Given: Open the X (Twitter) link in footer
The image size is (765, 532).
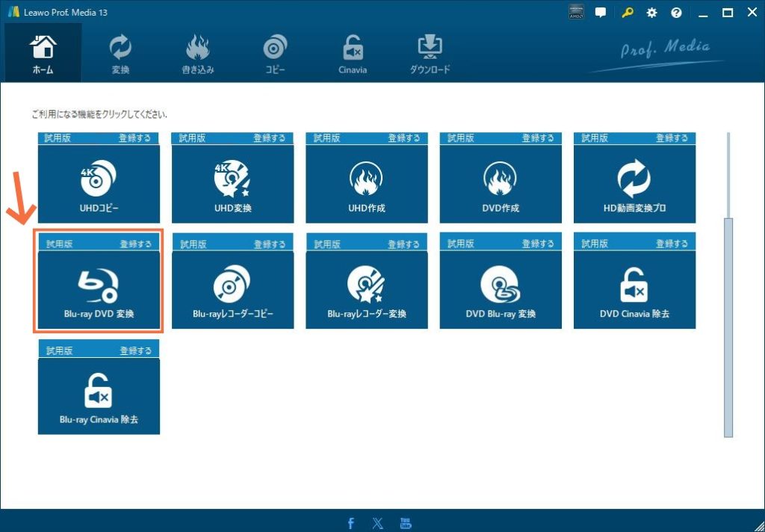Looking at the screenshot, I should click(377, 523).
